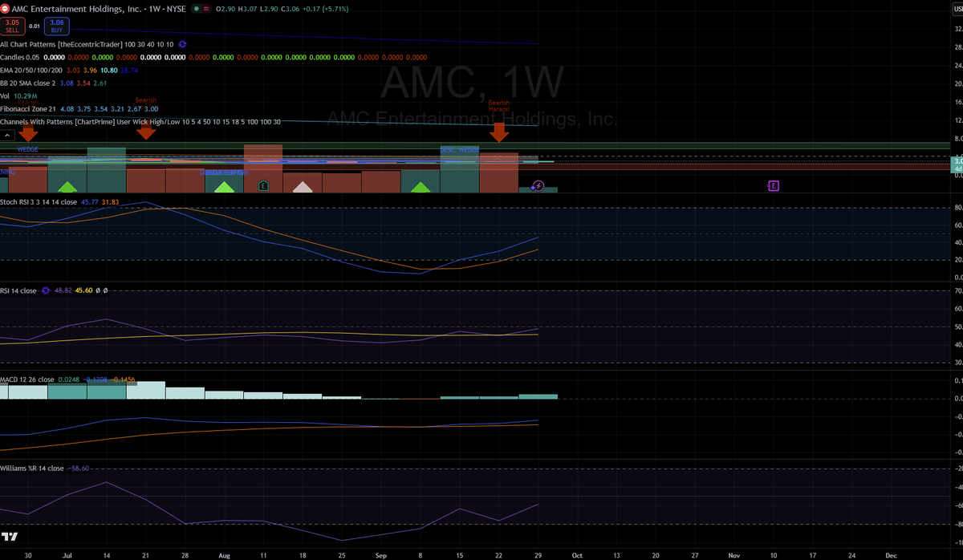
Task: Select the RSI 14 close legend
Action: pos(18,290)
